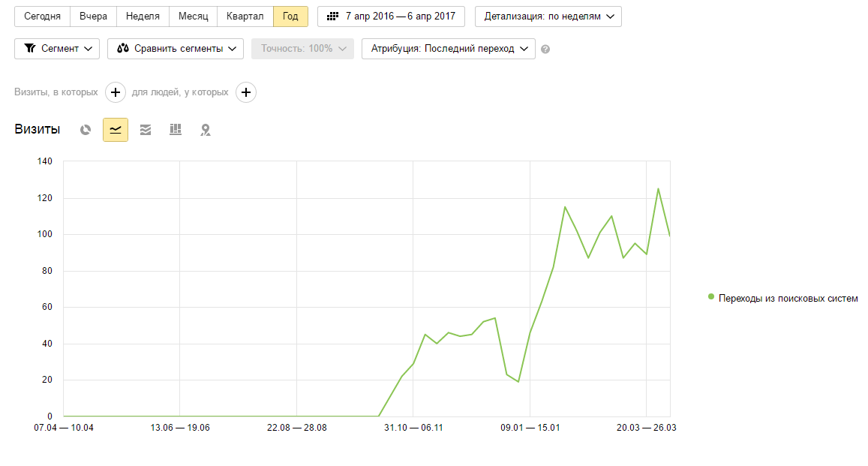
Task: Add a visit condition with plus button
Action: [x=115, y=92]
